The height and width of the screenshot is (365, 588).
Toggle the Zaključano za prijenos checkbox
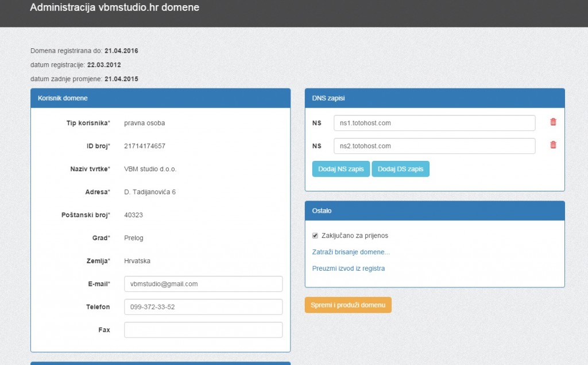tap(315, 236)
